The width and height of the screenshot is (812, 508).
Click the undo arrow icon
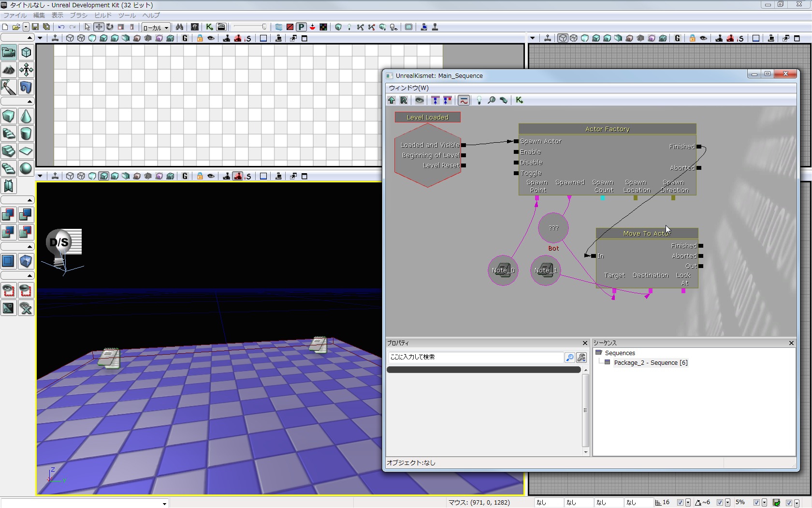pyautogui.click(x=61, y=27)
